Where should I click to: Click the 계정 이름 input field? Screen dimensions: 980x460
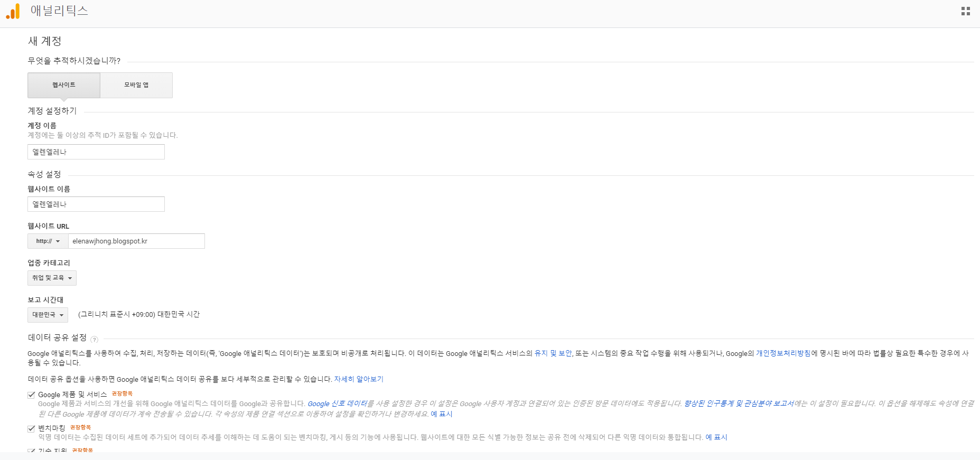pos(96,152)
